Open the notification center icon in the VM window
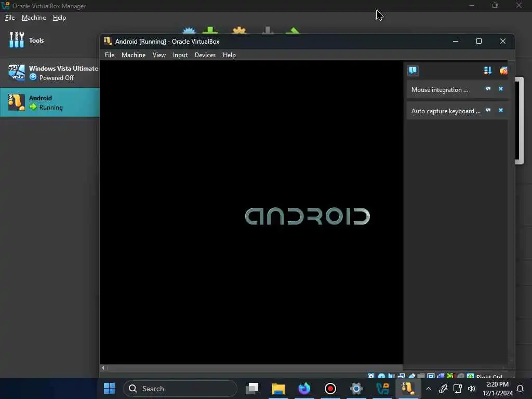 tap(413, 70)
